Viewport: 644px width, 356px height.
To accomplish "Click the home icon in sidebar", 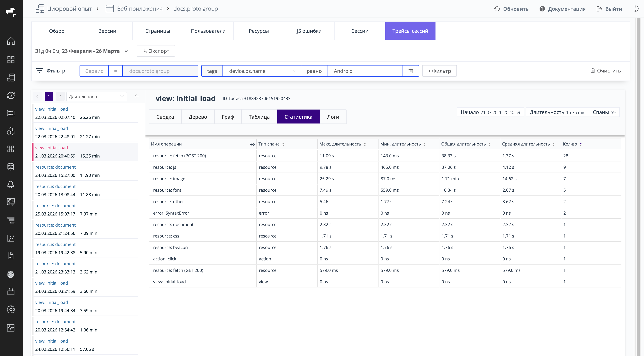I will pos(11,41).
